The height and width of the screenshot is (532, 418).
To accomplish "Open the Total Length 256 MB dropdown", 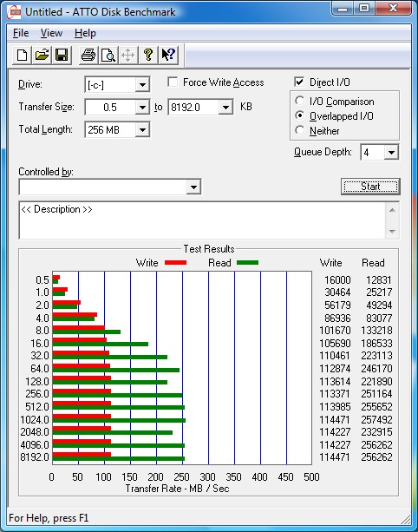I will click(143, 130).
